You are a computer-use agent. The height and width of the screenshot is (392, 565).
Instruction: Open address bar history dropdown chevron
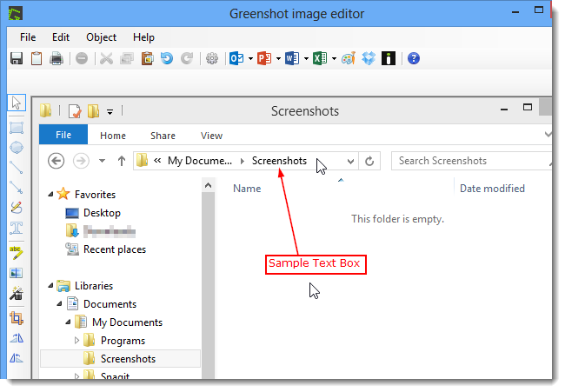(x=350, y=161)
